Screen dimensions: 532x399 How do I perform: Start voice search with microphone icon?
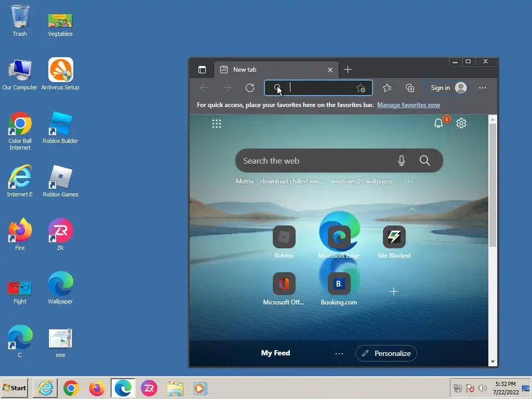(x=402, y=161)
